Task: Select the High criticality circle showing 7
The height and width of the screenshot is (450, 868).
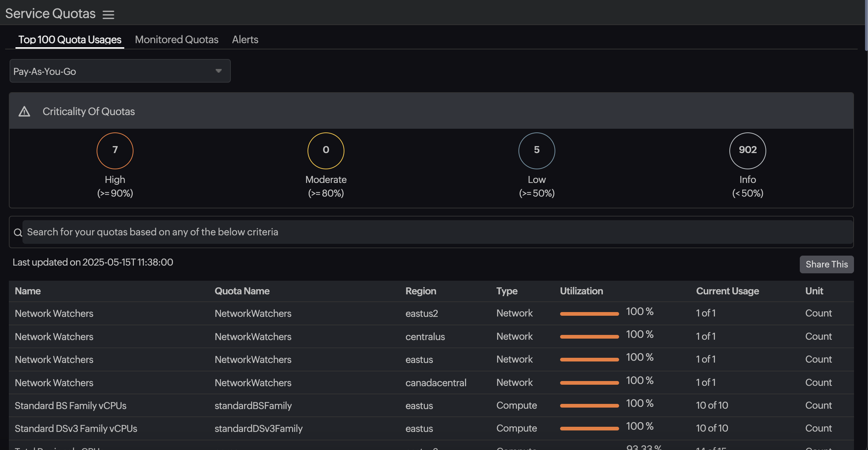Action: point(115,150)
